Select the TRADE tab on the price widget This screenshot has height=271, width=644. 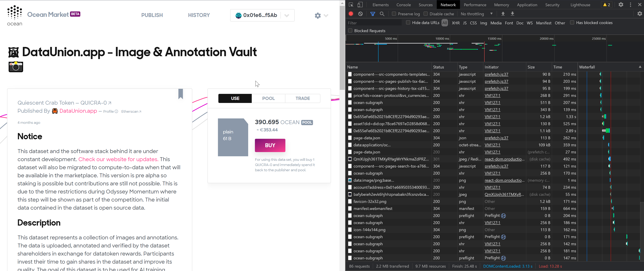[x=303, y=98]
